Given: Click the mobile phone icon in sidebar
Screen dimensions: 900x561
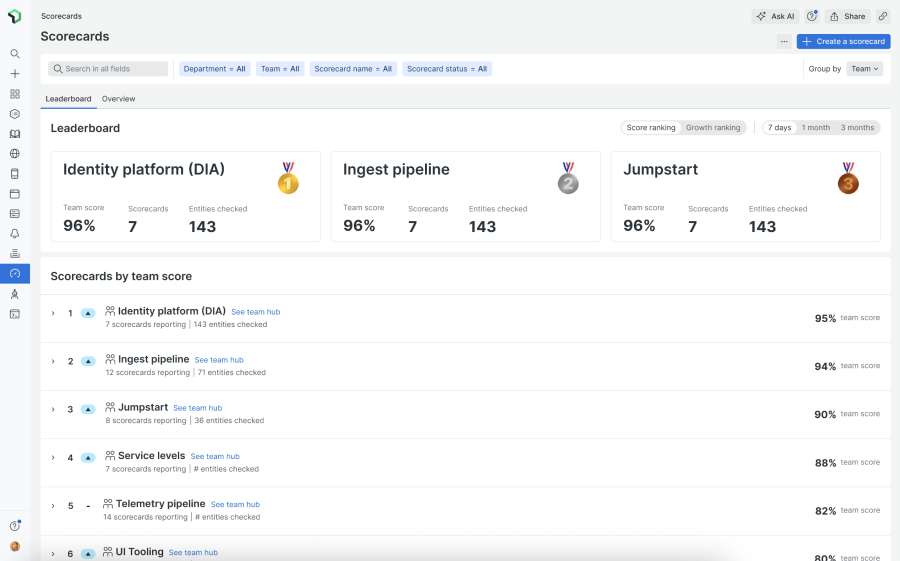Looking at the screenshot, I should click(x=15, y=173).
